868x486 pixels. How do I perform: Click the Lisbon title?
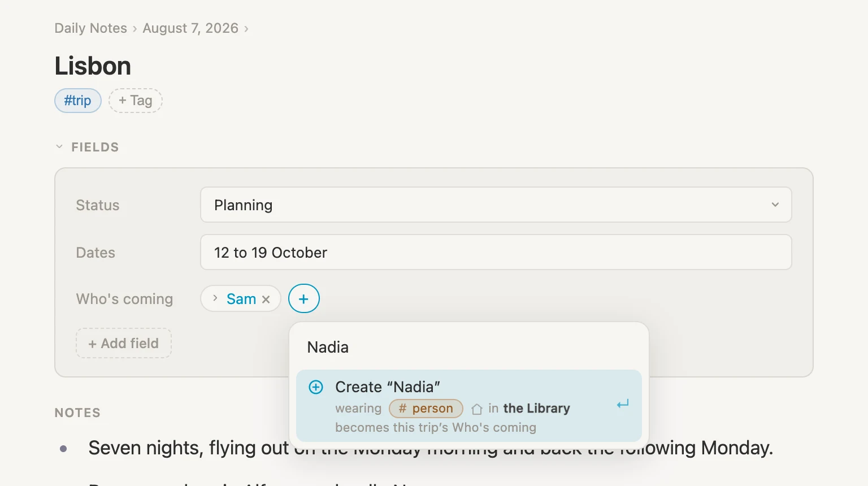coord(93,66)
